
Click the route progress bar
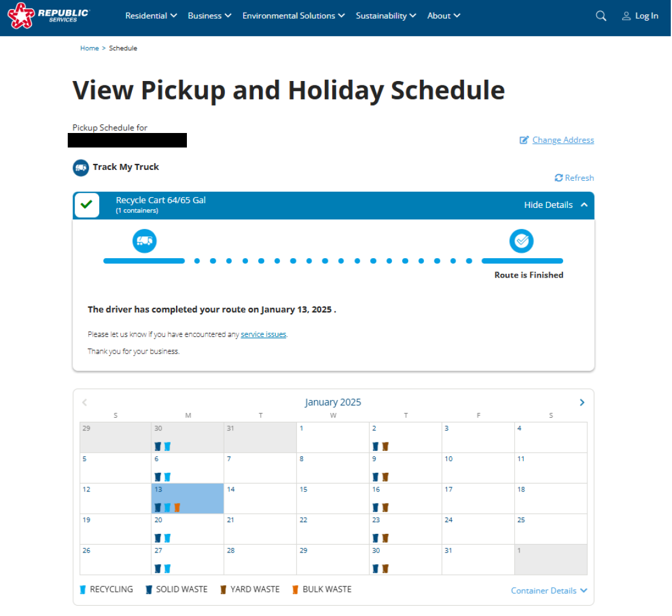coord(333,261)
